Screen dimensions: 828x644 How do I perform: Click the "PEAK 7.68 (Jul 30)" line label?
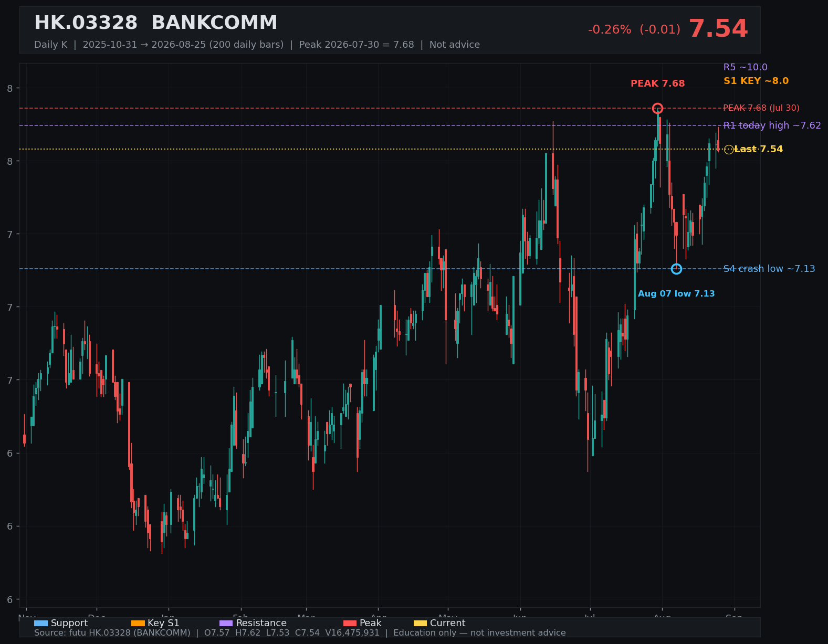click(x=761, y=108)
